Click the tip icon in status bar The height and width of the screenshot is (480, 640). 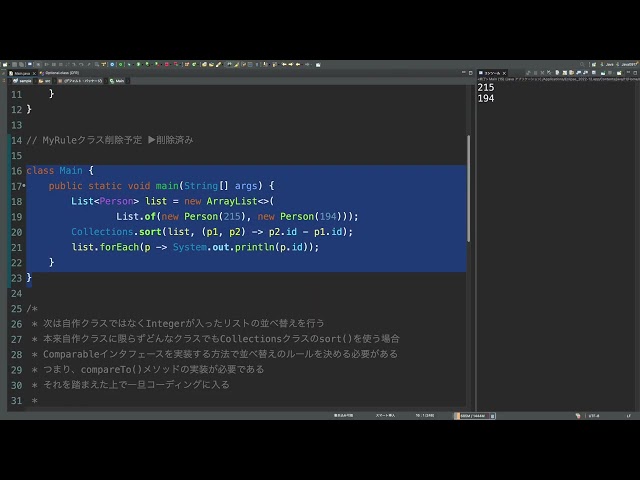(x=578, y=416)
